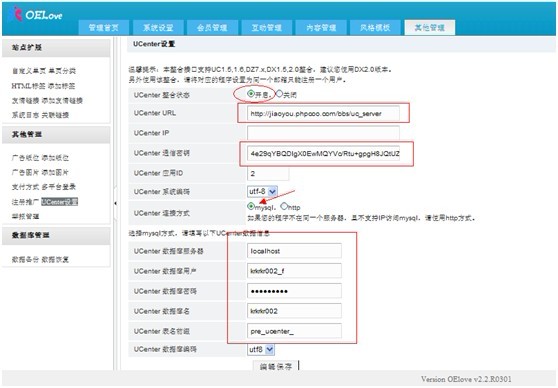Open the UCenter system encoding utf-8 dropdown
Viewport: 558px width, 388px height.
[262, 192]
